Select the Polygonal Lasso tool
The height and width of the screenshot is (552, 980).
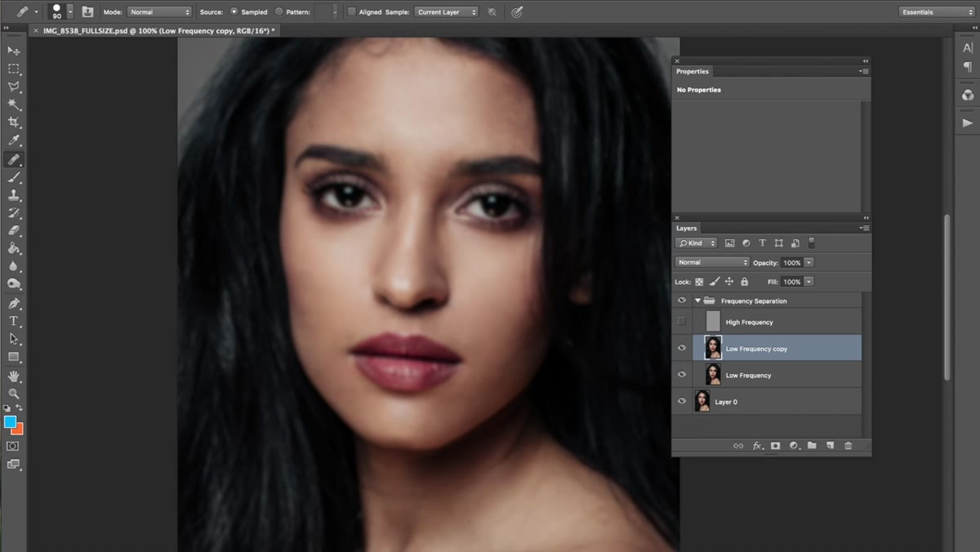(x=14, y=87)
